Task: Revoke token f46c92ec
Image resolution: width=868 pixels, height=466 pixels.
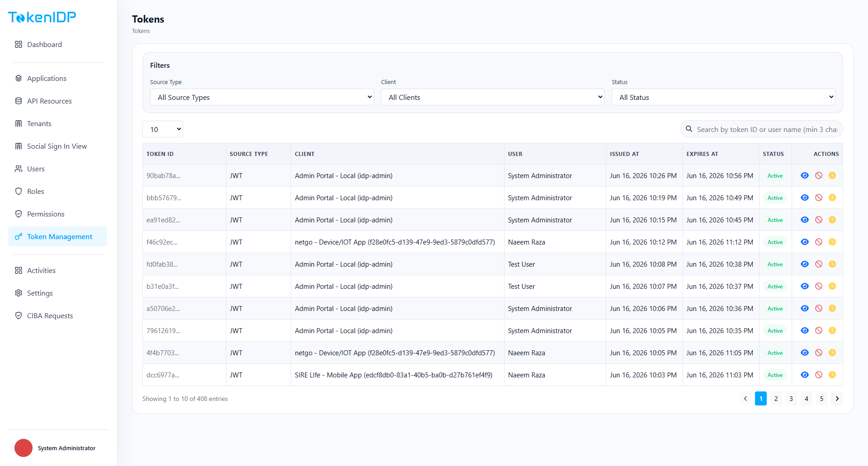Action: (819, 242)
